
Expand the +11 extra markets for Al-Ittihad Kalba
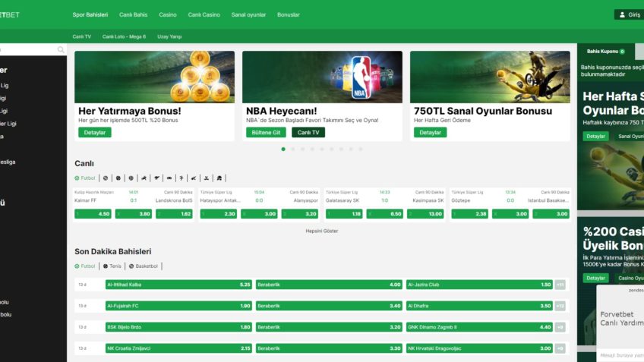560,285
